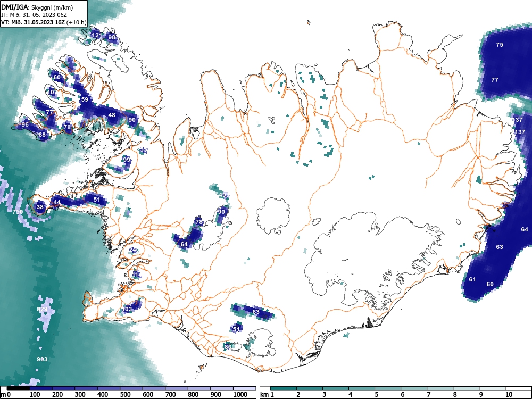Click the 'VT: Mið. 31.05.2023 16Z (+10 h)' line
The height and width of the screenshot is (399, 532).
click(44, 22)
